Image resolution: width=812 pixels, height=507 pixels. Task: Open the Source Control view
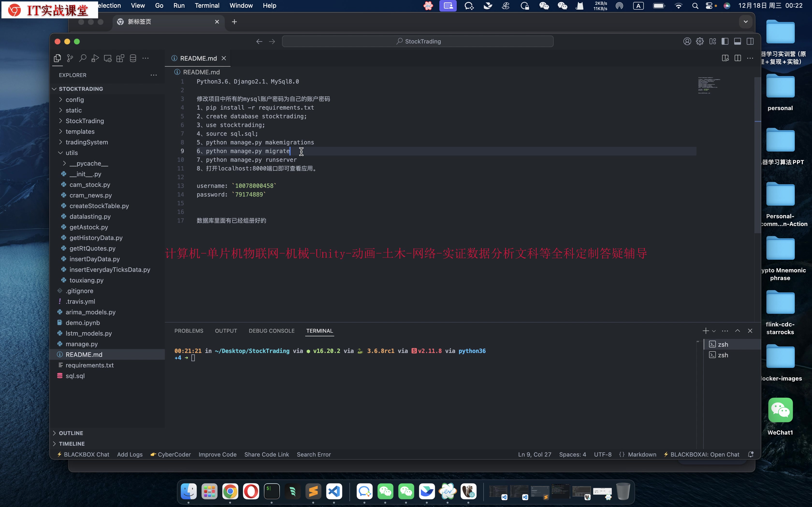(x=70, y=58)
